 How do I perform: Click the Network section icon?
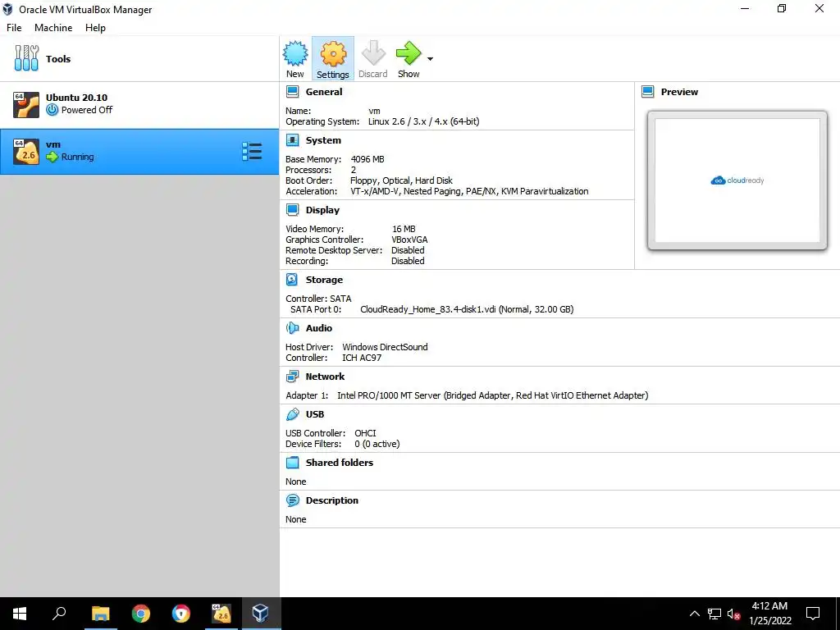pos(293,377)
